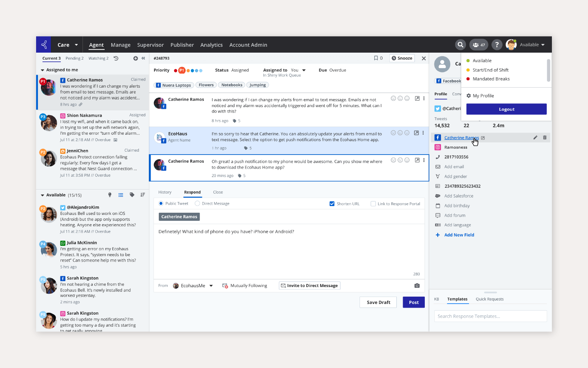Open the Assigned to You dropdown
588x368 pixels.
pos(304,70)
